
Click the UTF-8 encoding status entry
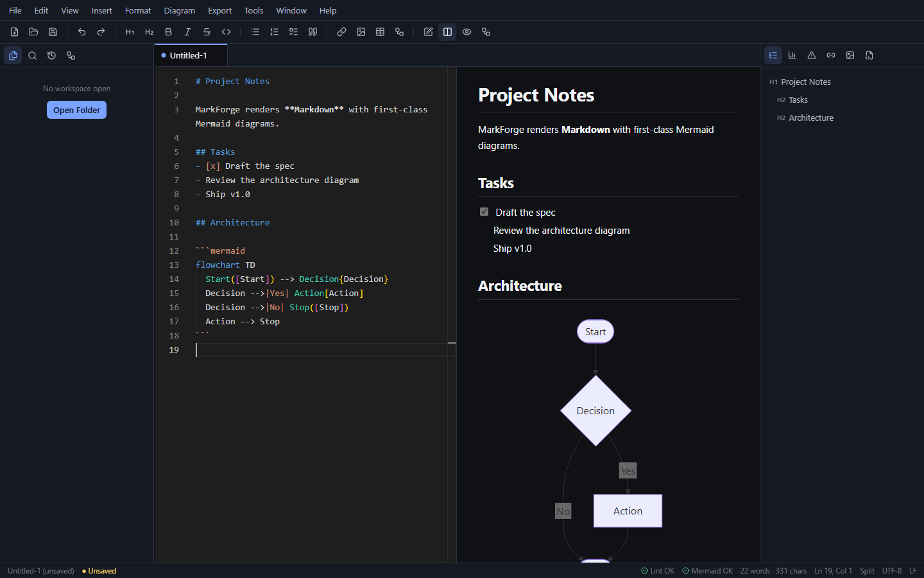(x=892, y=571)
